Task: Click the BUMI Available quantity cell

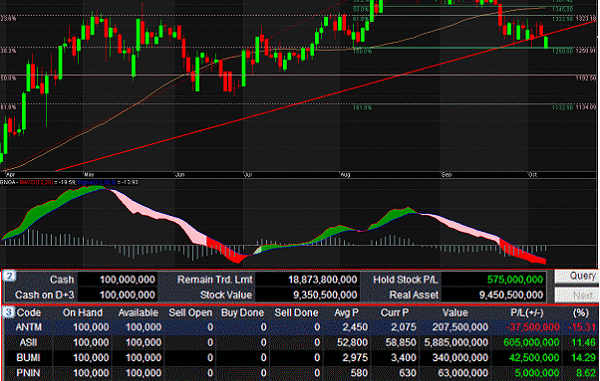Action: click(143, 358)
